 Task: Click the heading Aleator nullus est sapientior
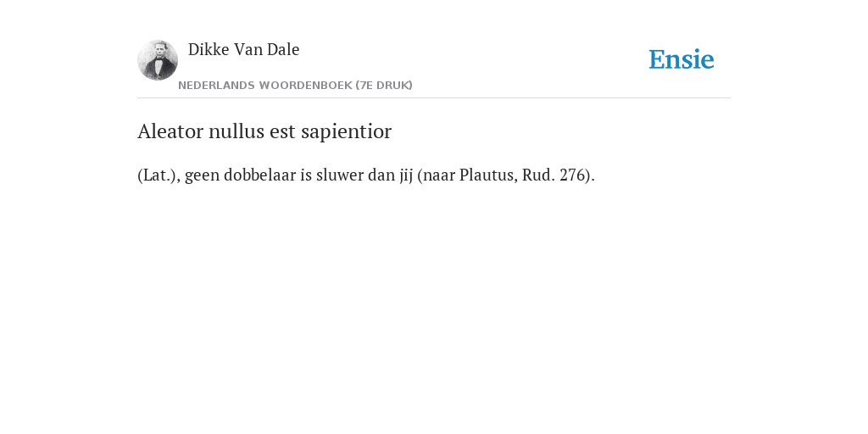tap(264, 131)
